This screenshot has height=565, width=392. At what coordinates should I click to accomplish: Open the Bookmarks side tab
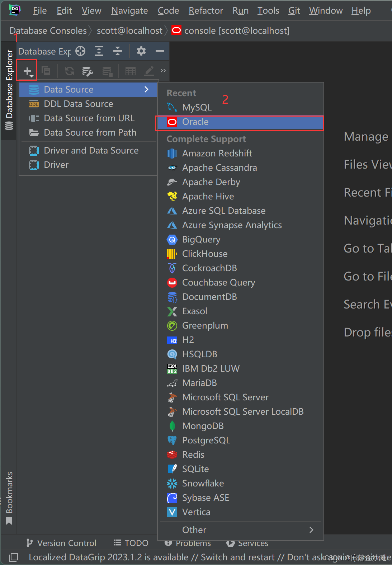[x=9, y=498]
